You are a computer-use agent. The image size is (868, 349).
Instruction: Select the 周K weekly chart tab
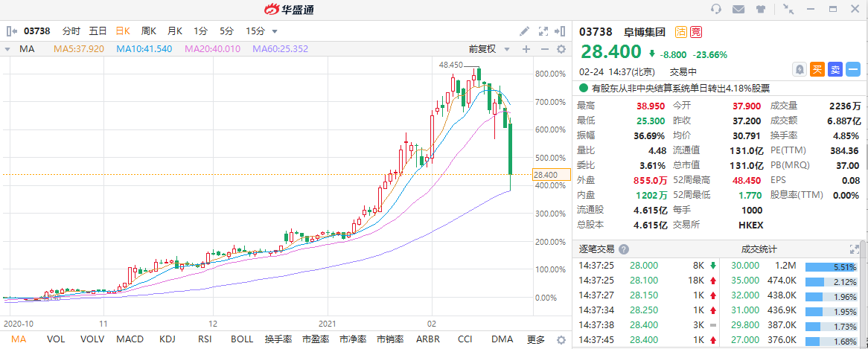click(149, 31)
